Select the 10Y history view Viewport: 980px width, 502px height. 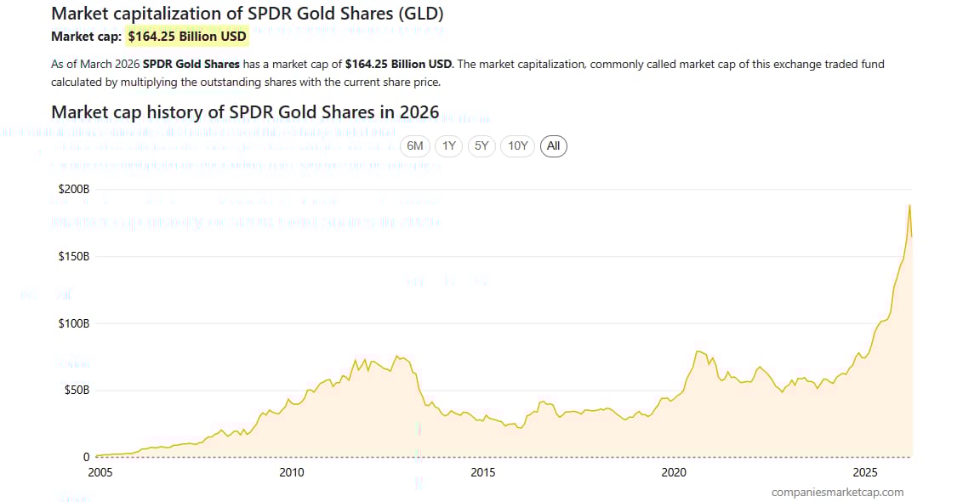tap(517, 145)
